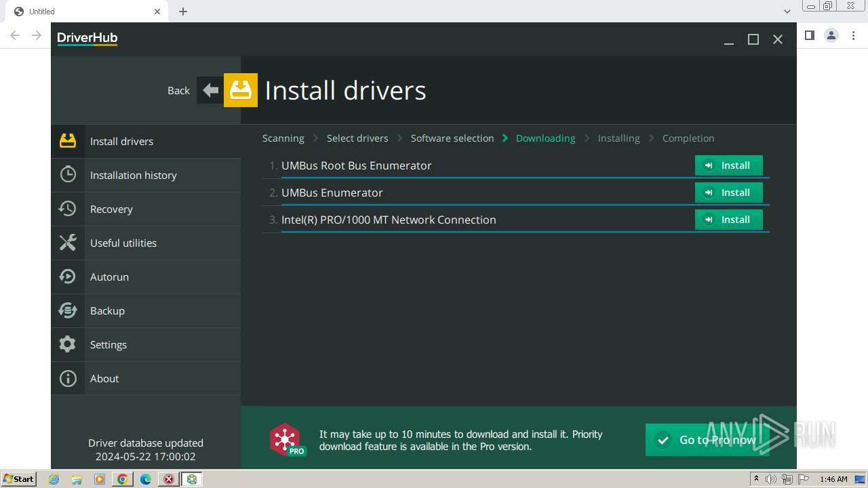This screenshot has height=488, width=868.
Task: Open Install drivers menu item
Action: click(146, 141)
